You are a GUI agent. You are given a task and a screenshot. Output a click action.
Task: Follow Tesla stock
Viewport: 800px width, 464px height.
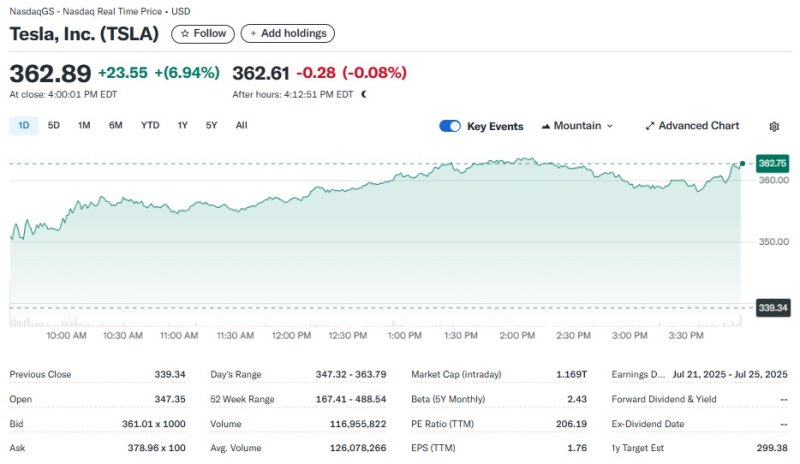(203, 34)
